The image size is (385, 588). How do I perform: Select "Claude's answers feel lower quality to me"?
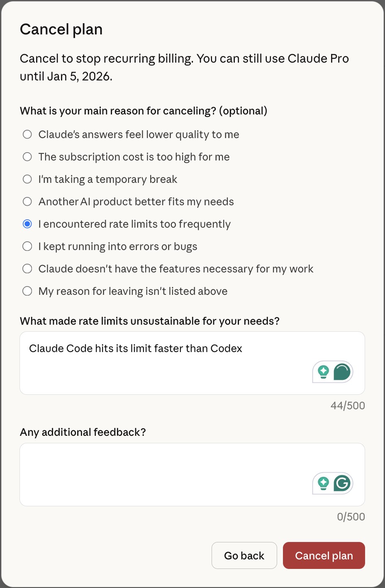coord(27,134)
